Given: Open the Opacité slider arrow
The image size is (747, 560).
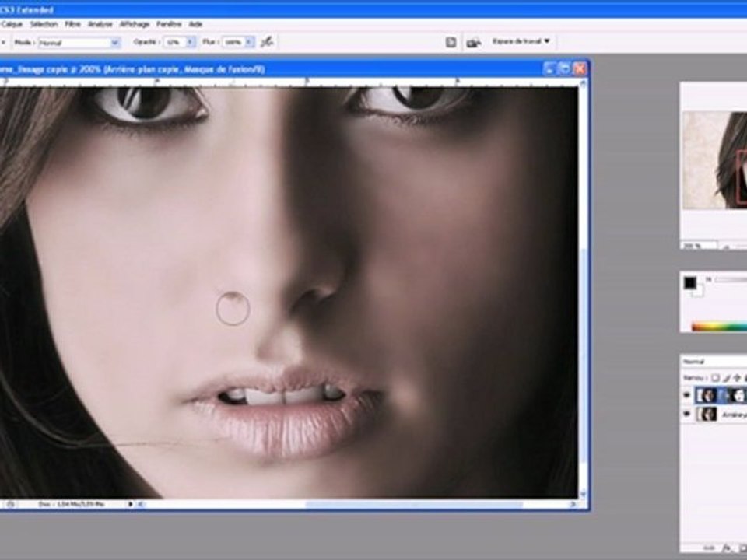Looking at the screenshot, I should 190,42.
